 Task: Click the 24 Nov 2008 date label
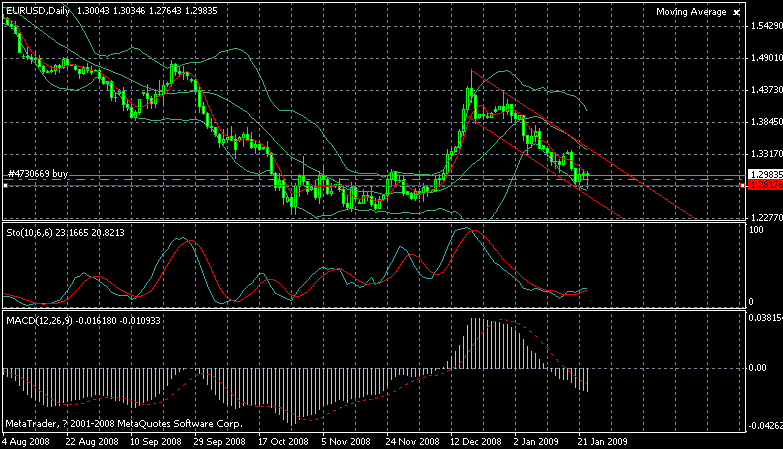(x=412, y=442)
